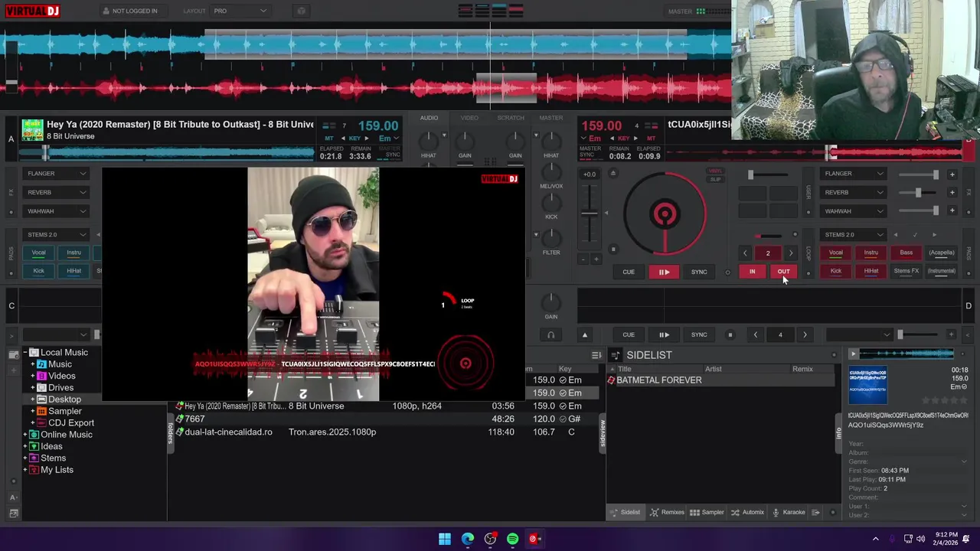Image resolution: width=980 pixels, height=551 pixels.
Task: Click the WAHWAH plus button on deck B
Action: 952,210
